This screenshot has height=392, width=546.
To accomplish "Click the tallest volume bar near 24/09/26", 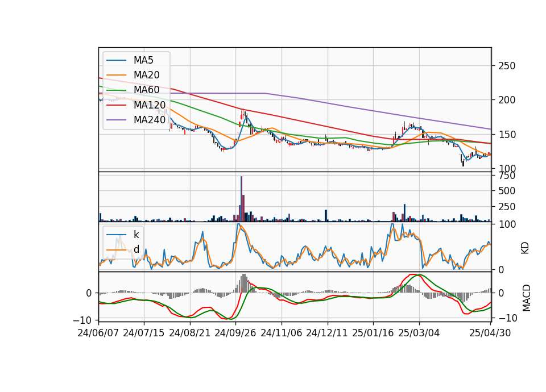I will (x=241, y=199).
